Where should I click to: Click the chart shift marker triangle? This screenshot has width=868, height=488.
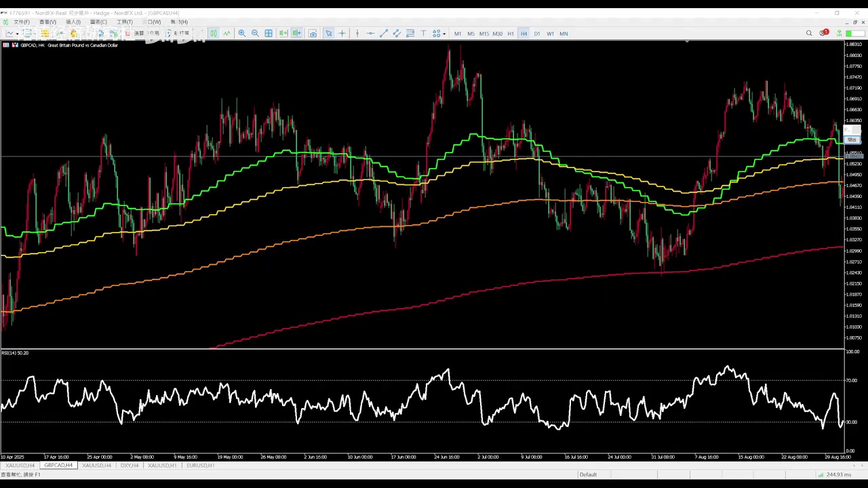[x=687, y=41]
